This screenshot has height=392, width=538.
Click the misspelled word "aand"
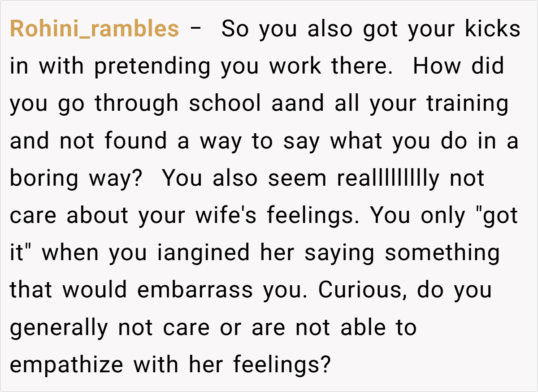298,104
